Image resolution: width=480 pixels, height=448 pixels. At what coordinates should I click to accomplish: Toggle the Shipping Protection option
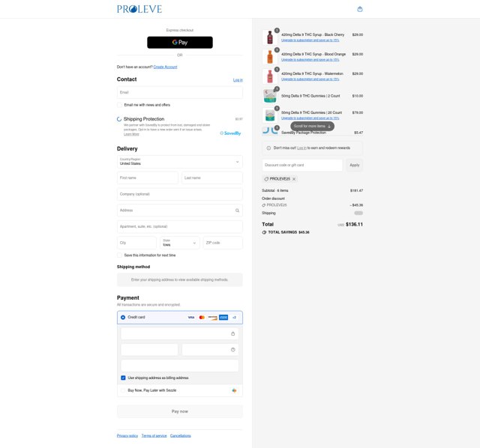tap(119, 119)
